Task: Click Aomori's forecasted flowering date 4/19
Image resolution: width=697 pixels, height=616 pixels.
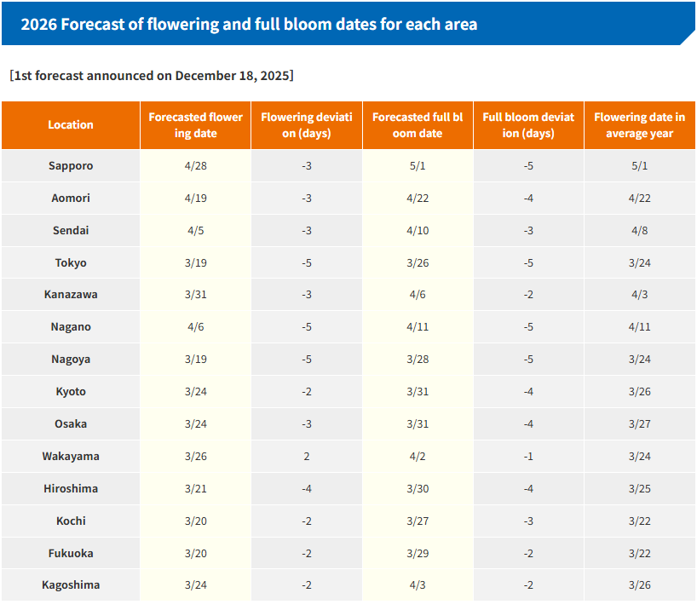Action: [195, 199]
